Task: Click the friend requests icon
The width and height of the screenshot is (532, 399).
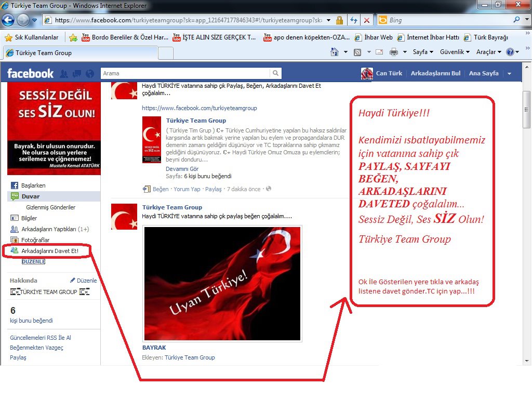Action: click(x=64, y=74)
